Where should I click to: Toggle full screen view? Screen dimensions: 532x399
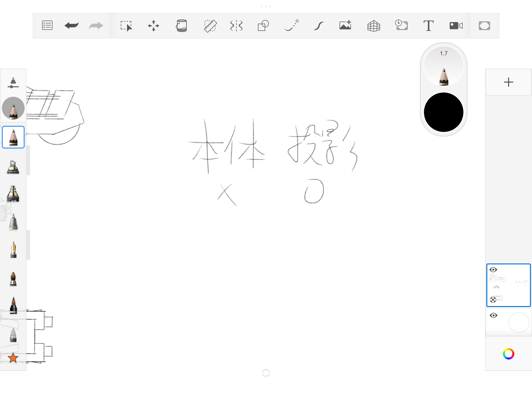pyautogui.click(x=484, y=26)
